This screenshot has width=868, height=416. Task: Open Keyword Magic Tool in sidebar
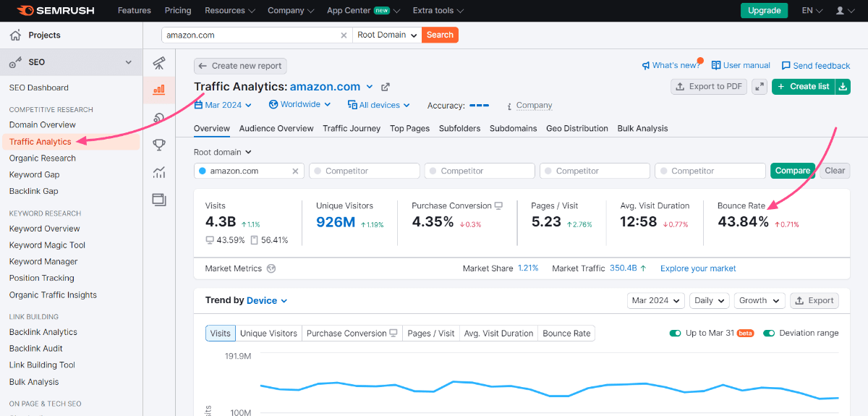48,245
